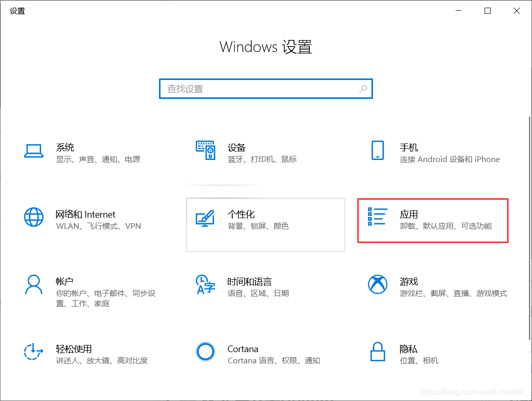Click the text 显示、声音、通知、电源

[x=98, y=159]
